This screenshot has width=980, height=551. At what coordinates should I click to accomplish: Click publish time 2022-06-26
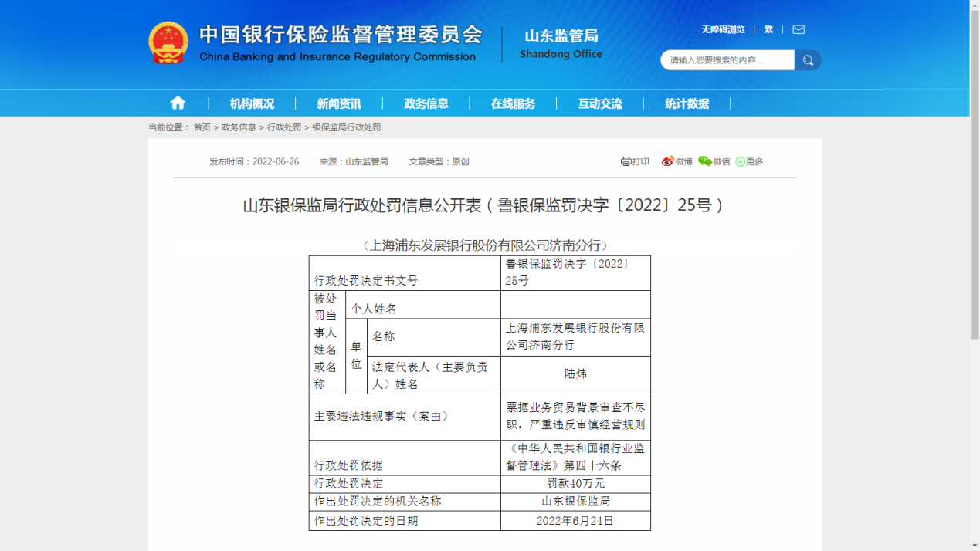(x=276, y=161)
